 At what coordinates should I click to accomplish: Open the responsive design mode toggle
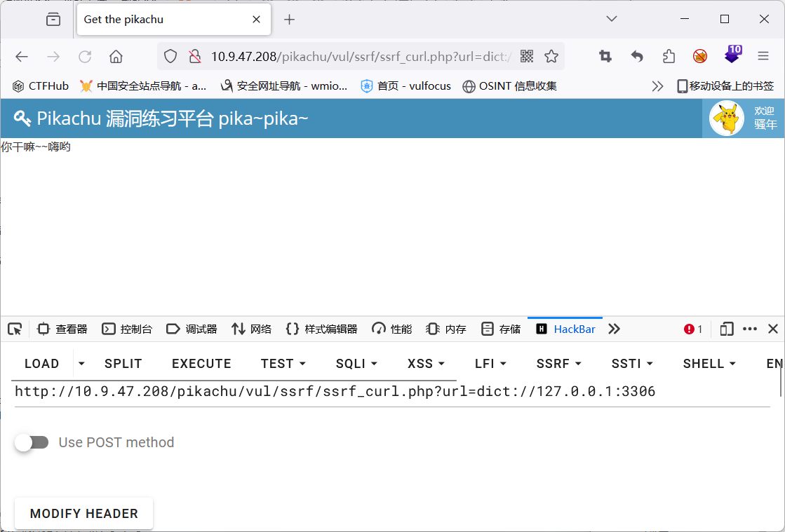click(x=726, y=328)
